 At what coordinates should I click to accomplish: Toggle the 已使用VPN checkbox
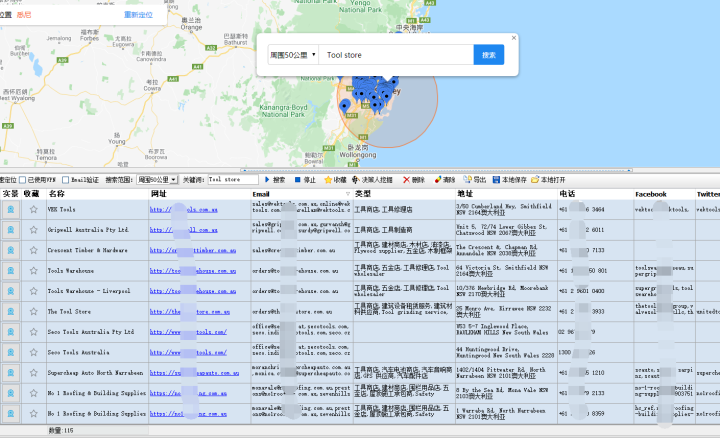click(x=22, y=180)
